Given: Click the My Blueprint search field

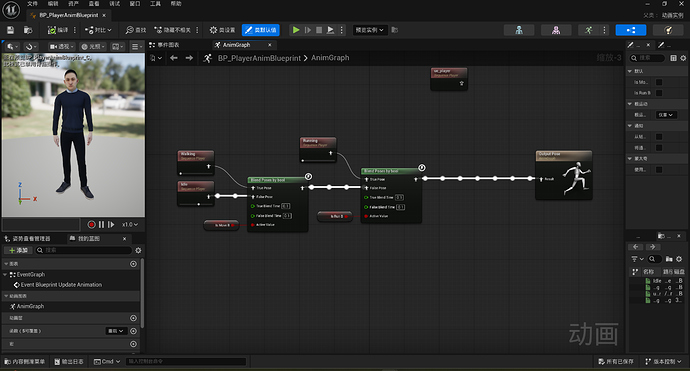Looking at the screenshot, I should (84, 250).
